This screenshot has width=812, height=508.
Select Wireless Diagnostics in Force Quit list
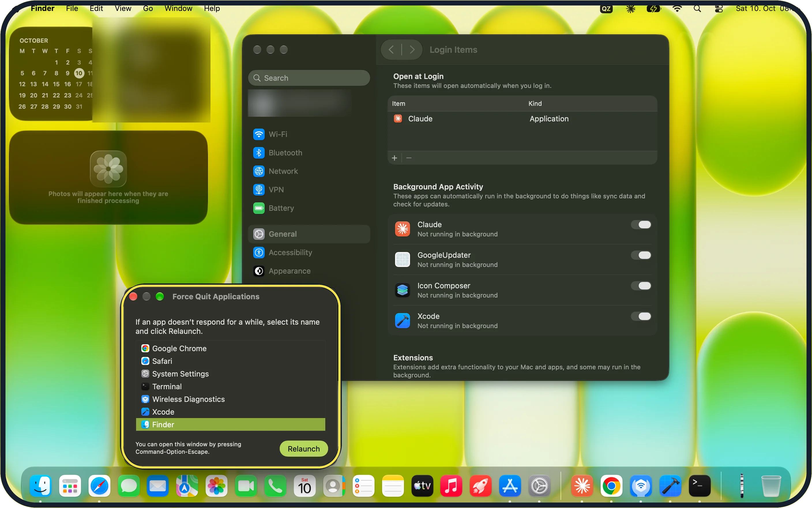click(230, 400)
